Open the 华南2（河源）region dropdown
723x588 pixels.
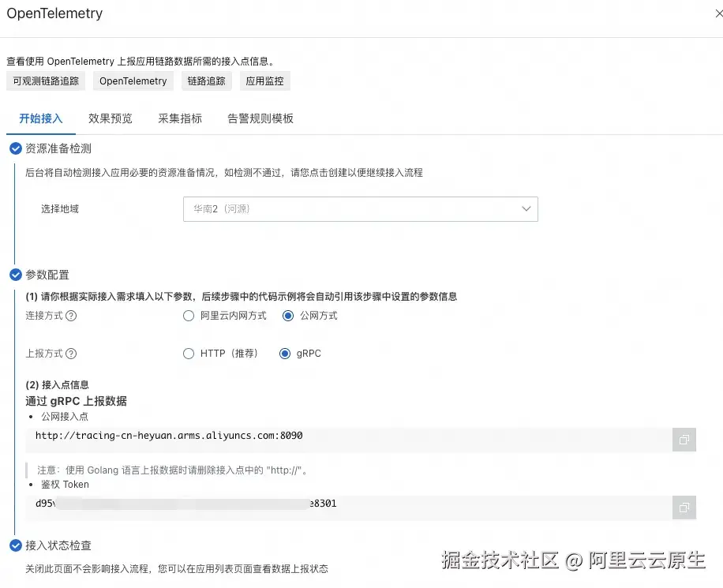(360, 209)
